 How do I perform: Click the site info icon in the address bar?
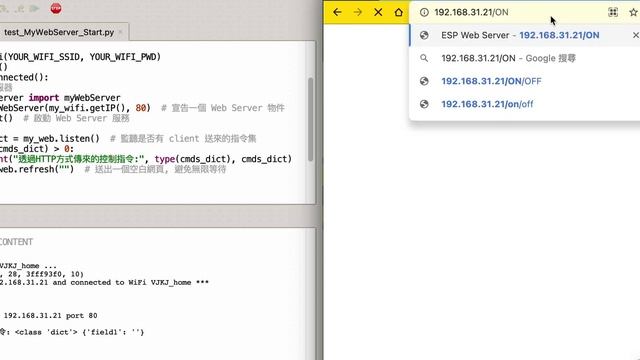tap(424, 12)
